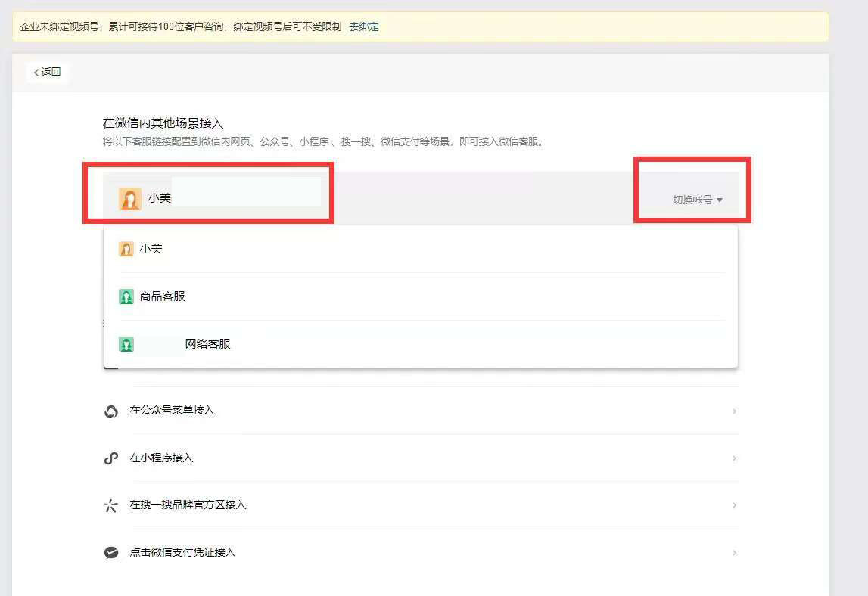Click the green avatar of the 网络客服 entry

coord(126,344)
